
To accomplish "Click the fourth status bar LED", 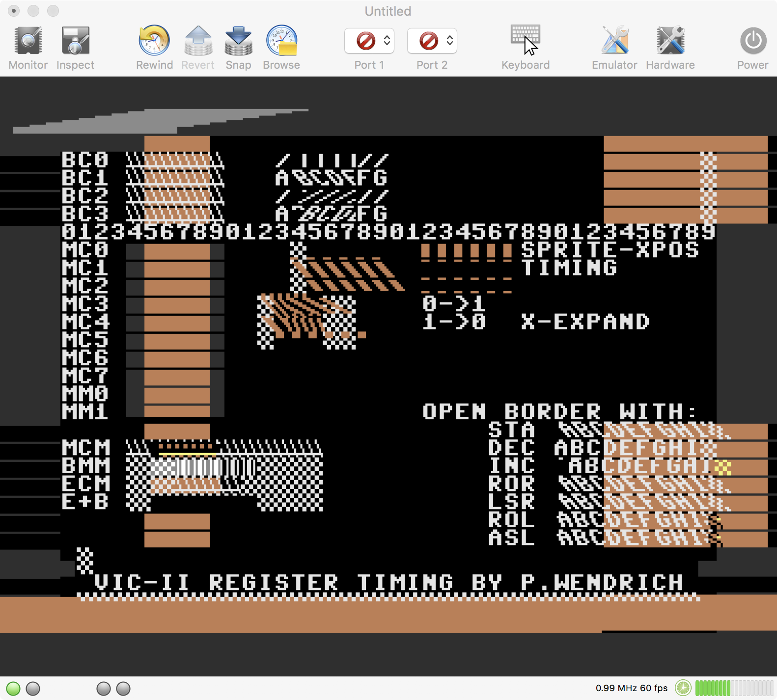I will coord(123,689).
